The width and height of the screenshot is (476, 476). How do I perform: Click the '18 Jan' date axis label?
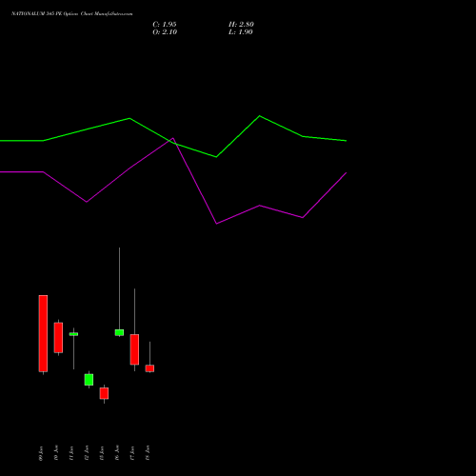tap(148, 453)
